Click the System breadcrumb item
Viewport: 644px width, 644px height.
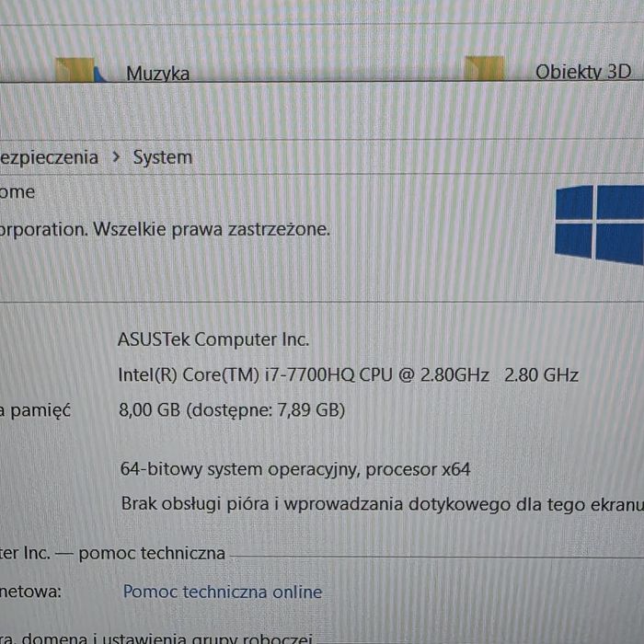pyautogui.click(x=163, y=157)
